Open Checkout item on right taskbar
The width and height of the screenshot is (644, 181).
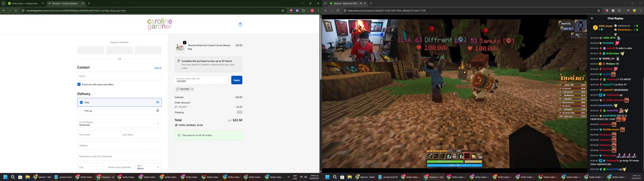(x=434, y=177)
